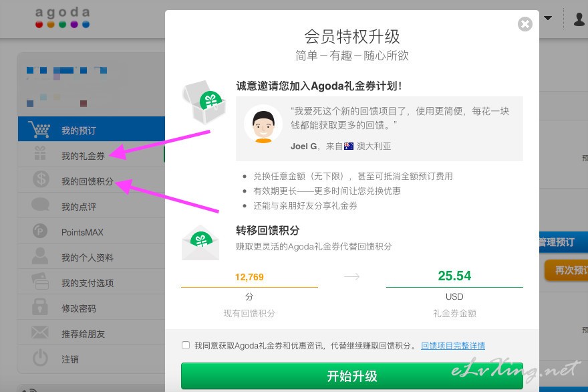The width and height of the screenshot is (588, 392).
Task: Click the green 开始升级 button
Action: [x=351, y=376]
